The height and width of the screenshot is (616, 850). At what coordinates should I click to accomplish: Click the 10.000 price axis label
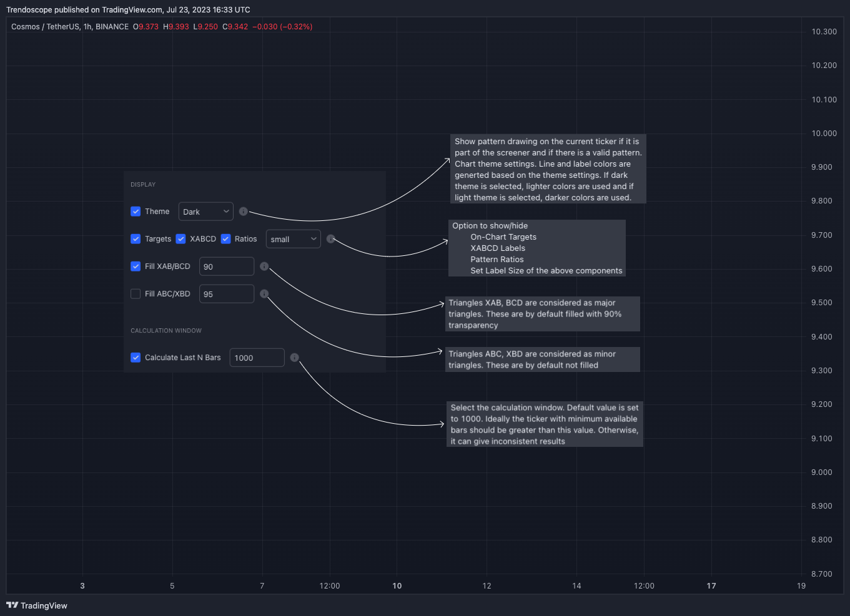(x=824, y=134)
